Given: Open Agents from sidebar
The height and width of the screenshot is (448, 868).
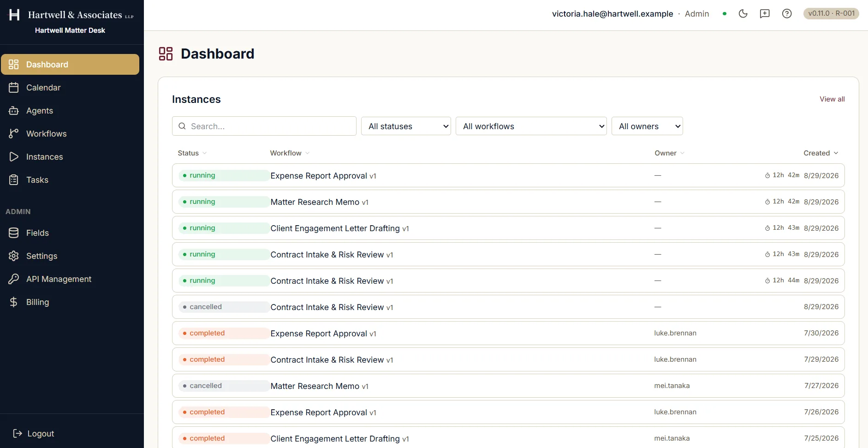Looking at the screenshot, I should pyautogui.click(x=70, y=110).
